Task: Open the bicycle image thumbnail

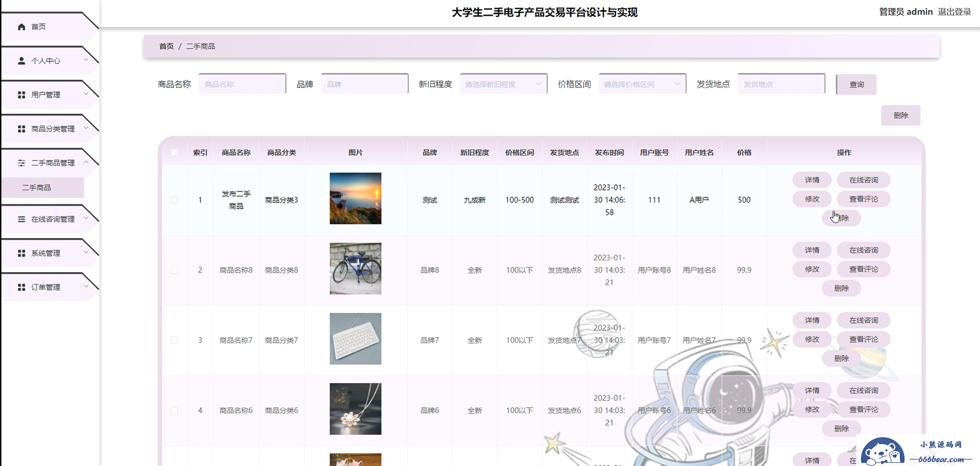Action: pyautogui.click(x=355, y=269)
